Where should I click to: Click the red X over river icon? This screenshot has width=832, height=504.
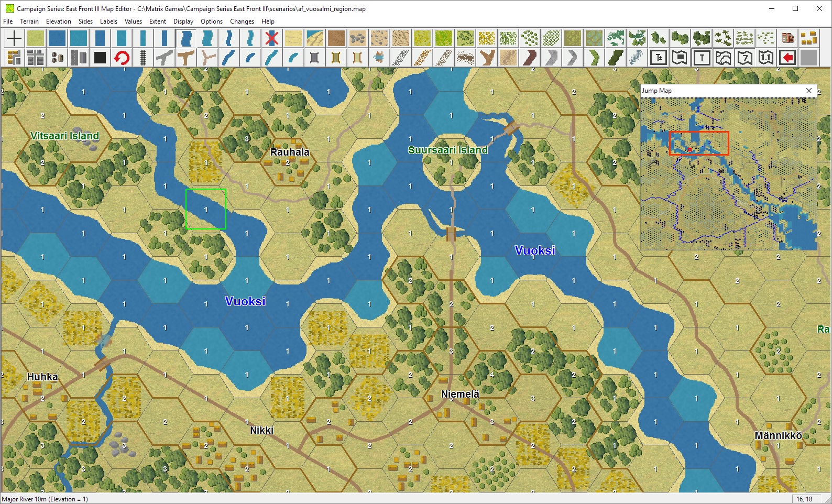tap(271, 38)
